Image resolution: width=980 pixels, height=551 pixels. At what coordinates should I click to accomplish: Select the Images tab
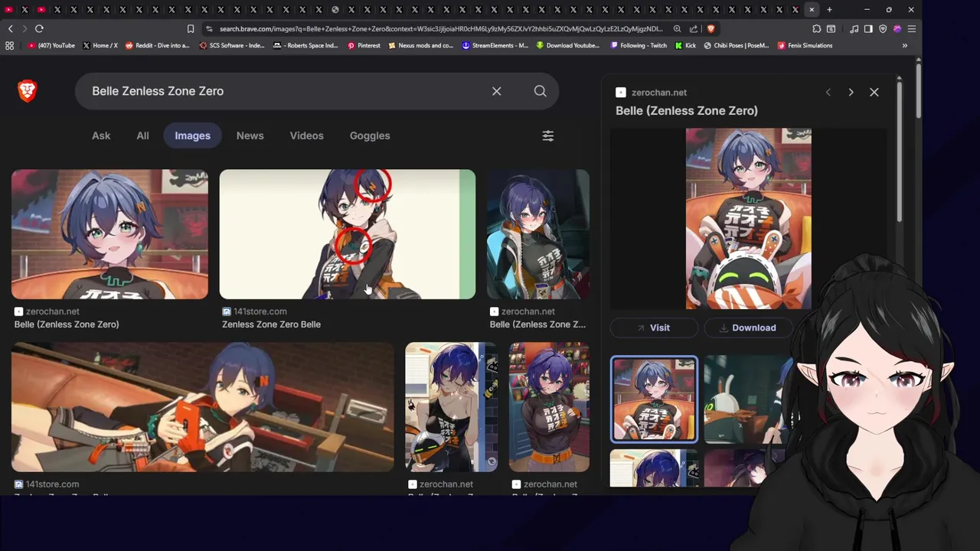(192, 135)
